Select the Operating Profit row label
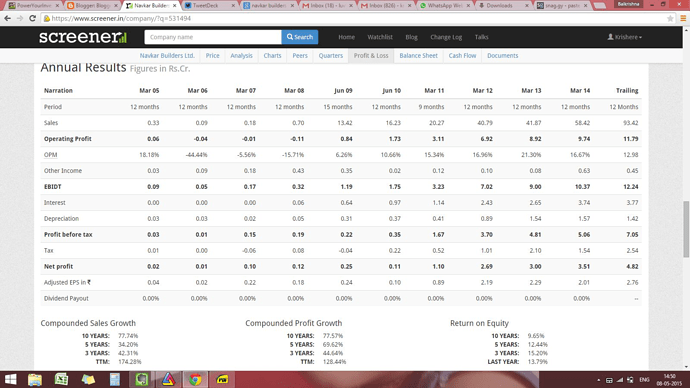Screen dimensions: 690x388 coord(67,139)
